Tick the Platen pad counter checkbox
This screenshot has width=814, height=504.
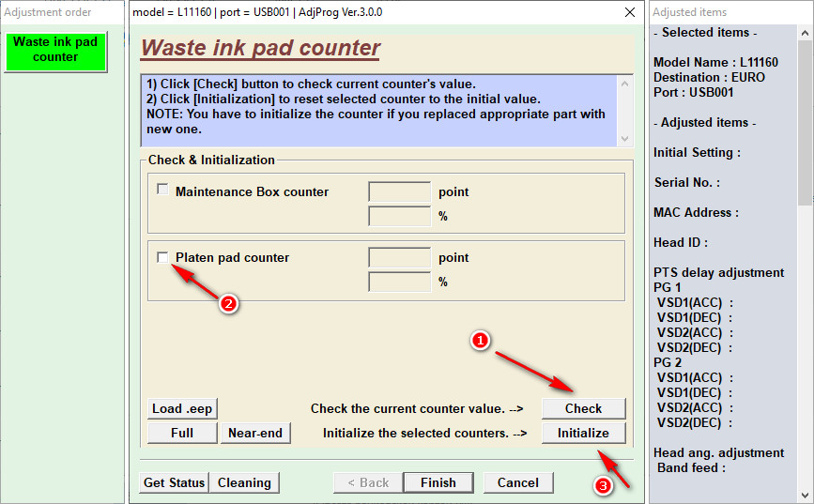[163, 257]
